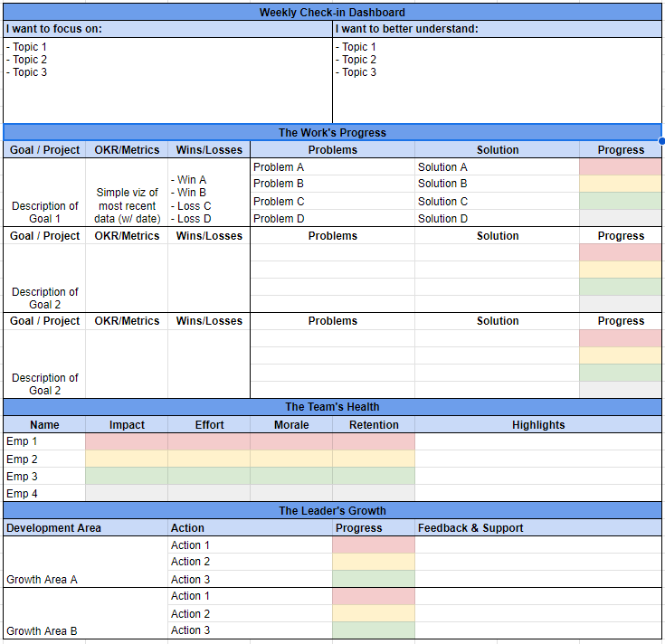The image size is (665, 644).
Task: Select Emp 3's green Impact cell
Action: [127, 476]
